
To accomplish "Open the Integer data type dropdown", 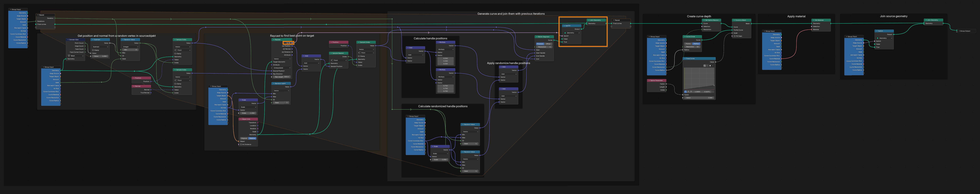I will (x=130, y=47).
